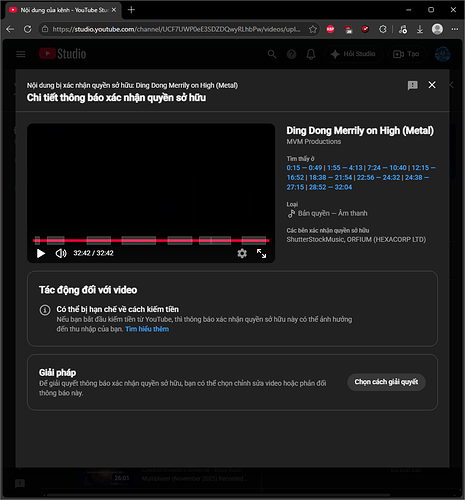Jump to claimed segment 1:55 – 4:13
465x500 pixels.
point(345,168)
